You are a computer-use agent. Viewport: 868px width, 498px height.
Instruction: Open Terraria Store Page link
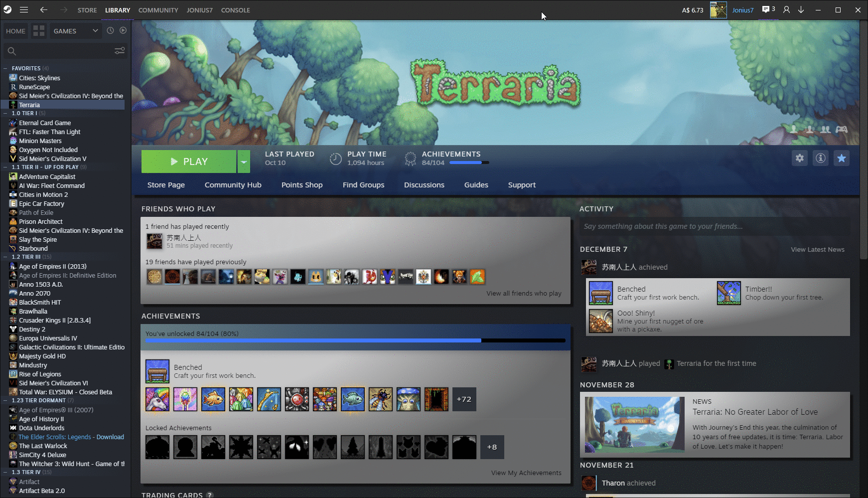coord(166,185)
